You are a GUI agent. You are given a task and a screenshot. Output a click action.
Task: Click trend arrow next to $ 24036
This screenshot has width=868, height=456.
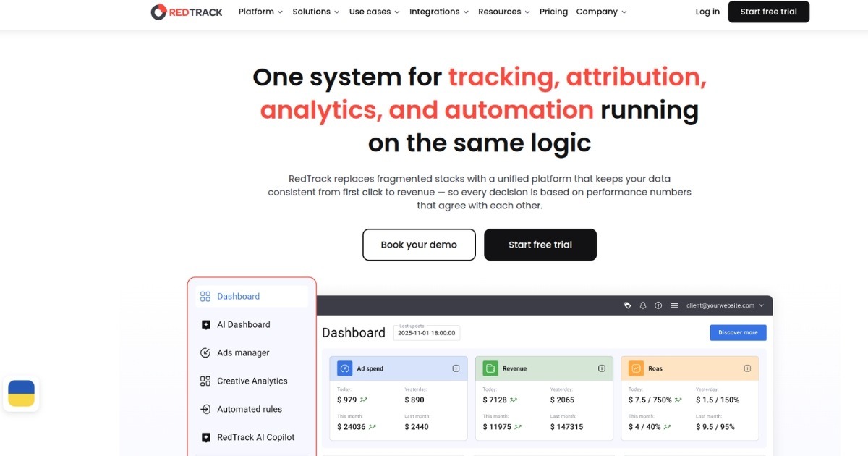(373, 427)
